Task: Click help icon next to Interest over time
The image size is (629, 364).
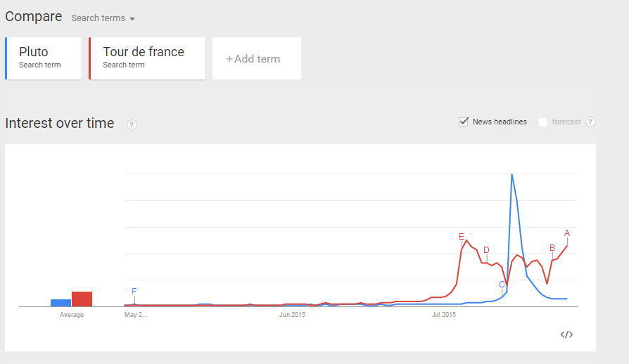Action: (132, 124)
